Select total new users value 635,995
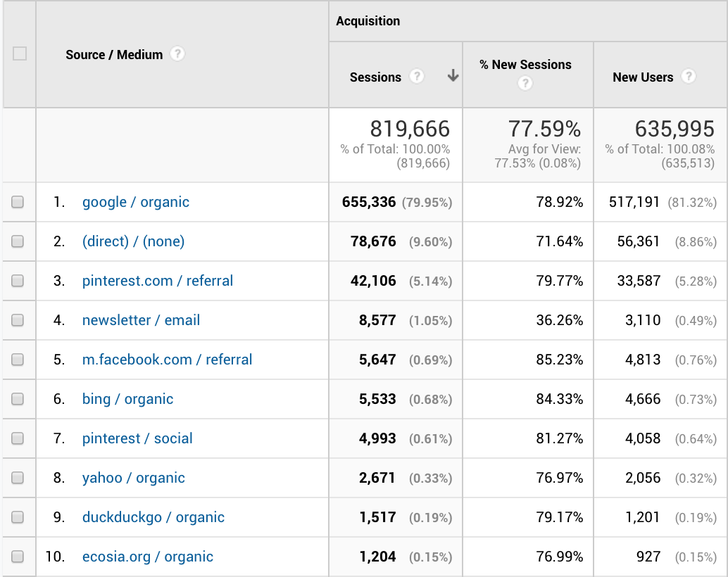This screenshot has width=728, height=577. 674,129
